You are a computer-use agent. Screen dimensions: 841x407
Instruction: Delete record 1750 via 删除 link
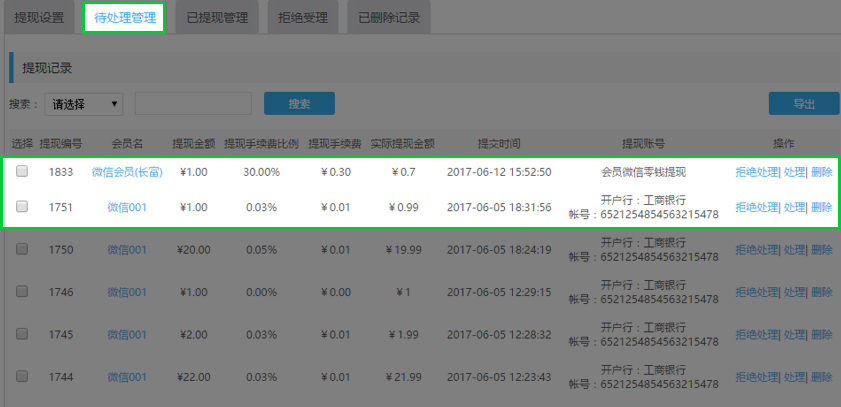click(x=821, y=250)
